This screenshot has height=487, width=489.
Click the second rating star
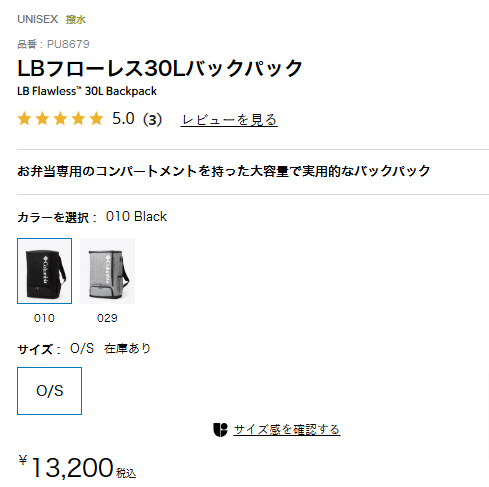(x=42, y=119)
